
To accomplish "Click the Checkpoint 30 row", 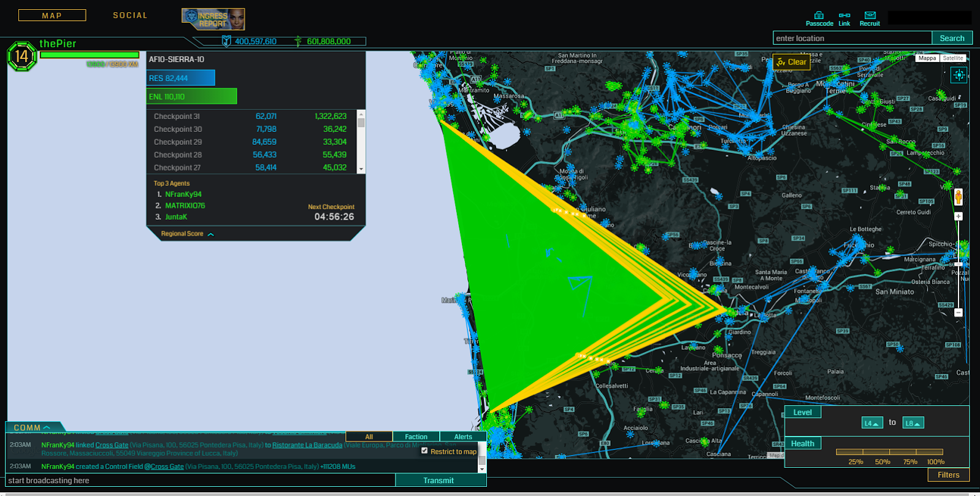I will point(251,129).
